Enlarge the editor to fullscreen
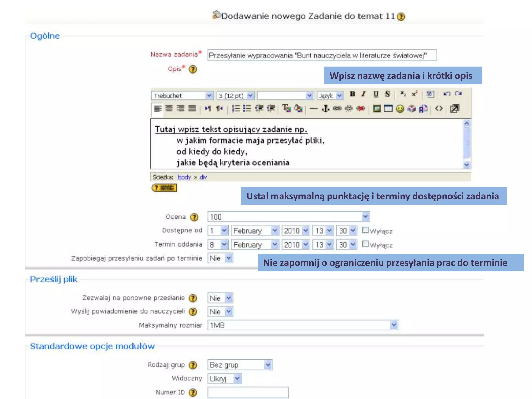 [455, 109]
